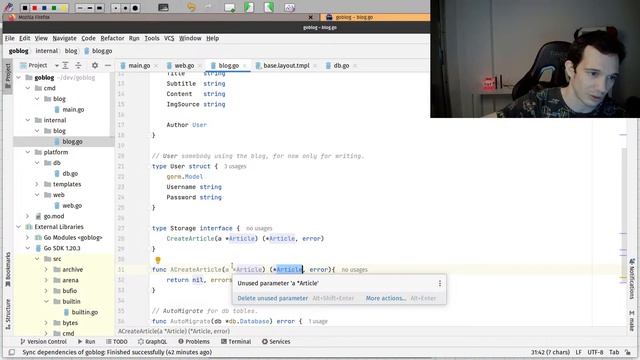Image resolution: width=640 pixels, height=360 pixels.
Task: Expand the archive folder
Action: click(46, 269)
